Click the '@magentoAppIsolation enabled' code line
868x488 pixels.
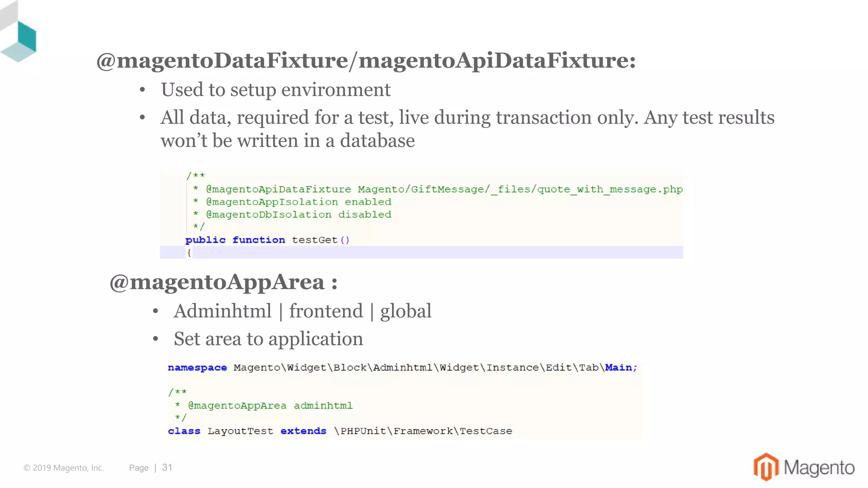click(x=292, y=202)
